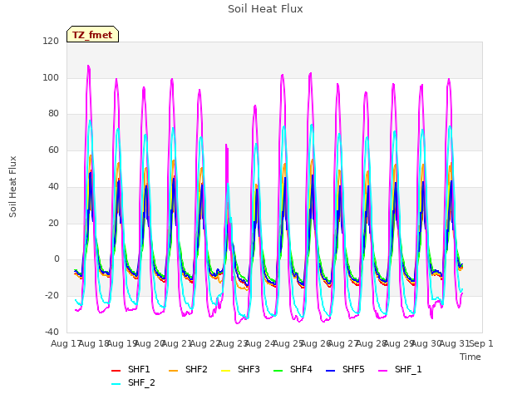532x399 pixels.
Task: Toggle SHF2 series in legend
Action: click(188, 369)
